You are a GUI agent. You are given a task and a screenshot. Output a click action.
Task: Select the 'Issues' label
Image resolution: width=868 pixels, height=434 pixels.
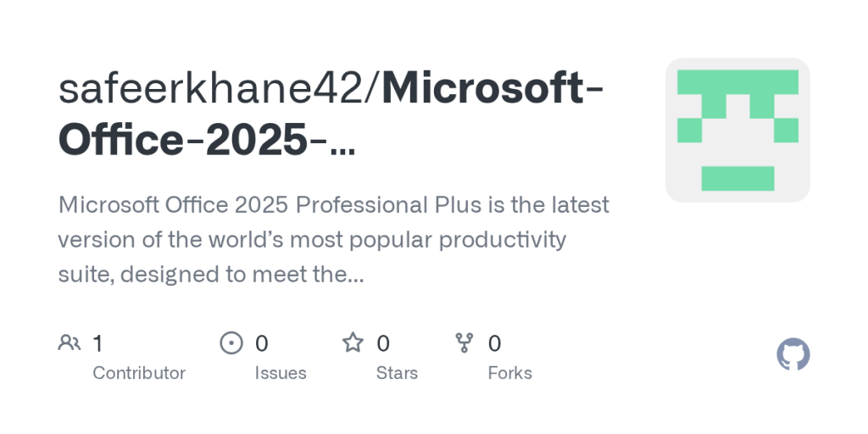(281, 373)
